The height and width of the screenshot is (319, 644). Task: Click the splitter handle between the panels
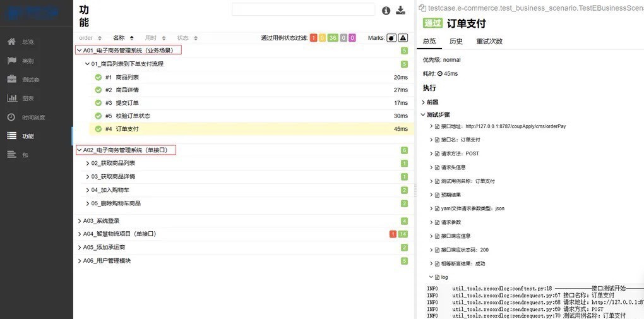[415, 190]
